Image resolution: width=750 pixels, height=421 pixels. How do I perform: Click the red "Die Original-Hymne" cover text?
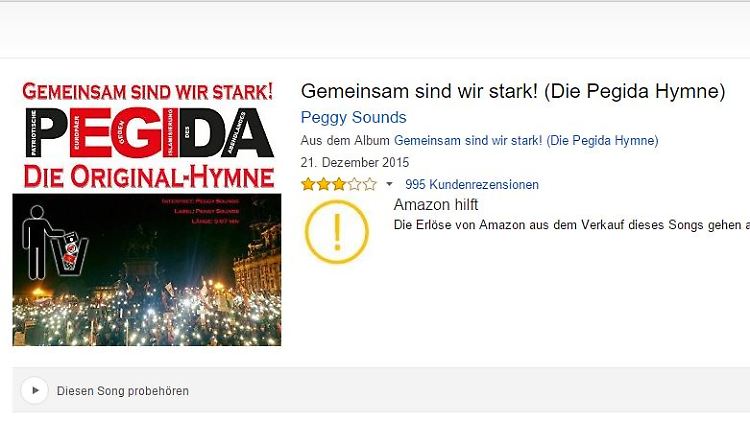[x=148, y=178]
